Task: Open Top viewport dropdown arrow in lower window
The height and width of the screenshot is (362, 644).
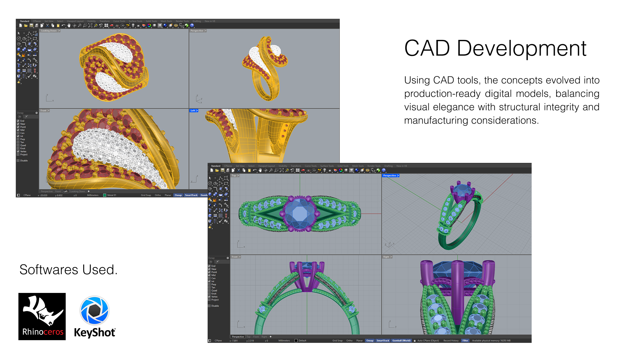Action: click(238, 176)
